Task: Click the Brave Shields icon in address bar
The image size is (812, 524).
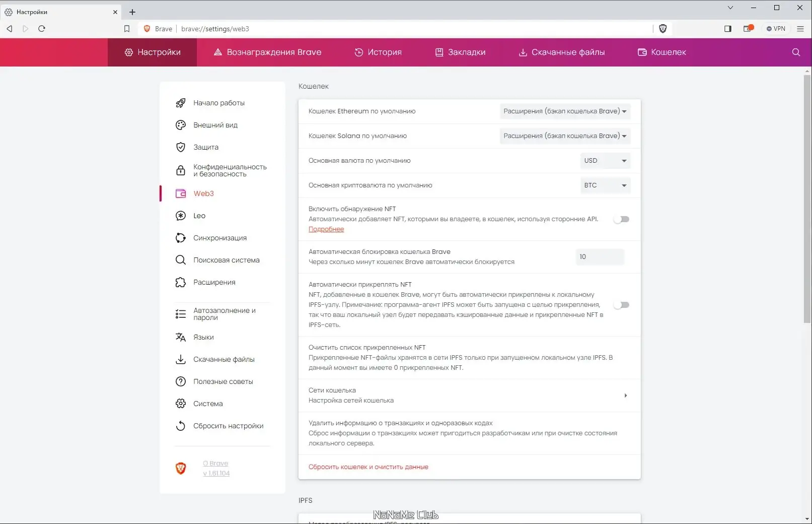Action: 663,29
